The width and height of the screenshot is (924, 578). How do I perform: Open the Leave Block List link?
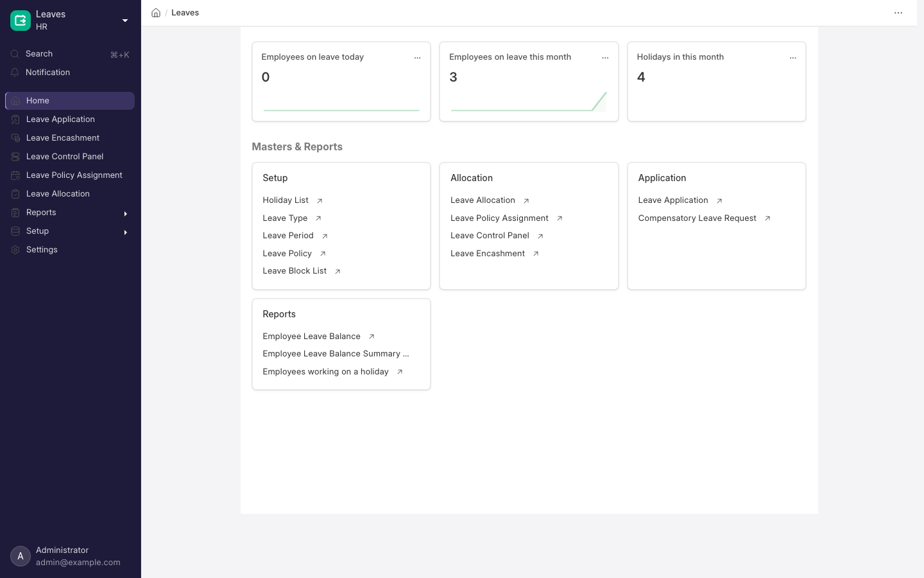click(295, 271)
